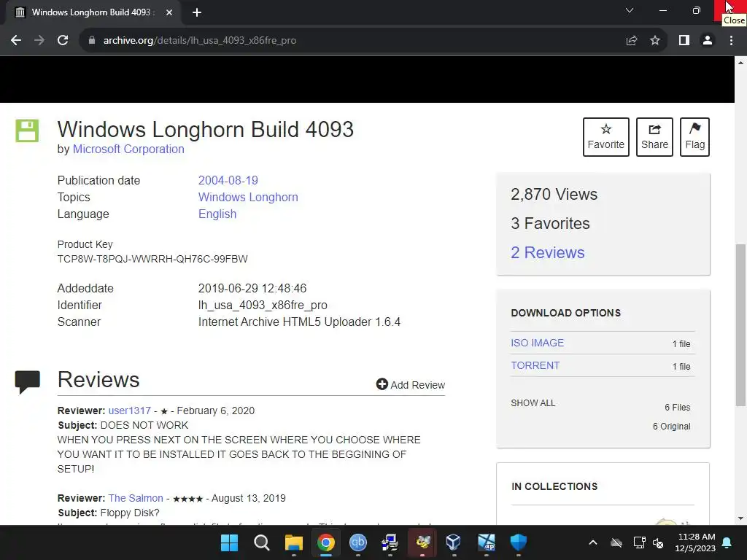Click the browser back arrow
Image resolution: width=747 pixels, height=560 pixels.
[x=16, y=41]
